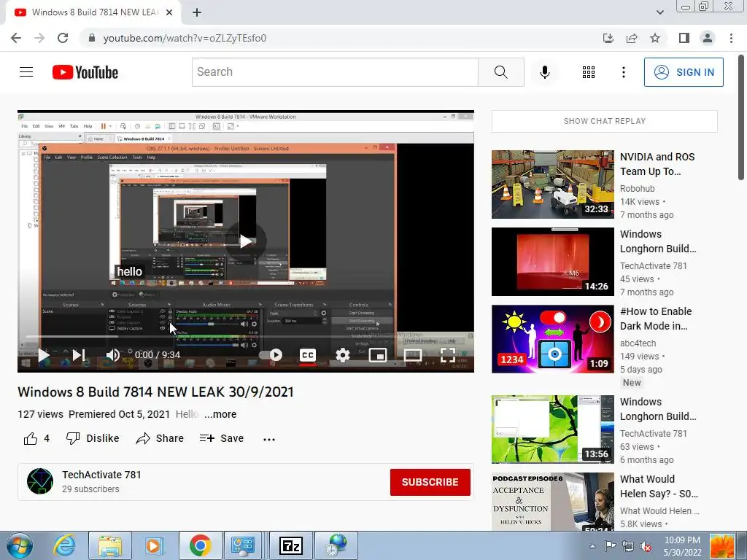Open the How to Enable Dark Mode title
Viewport: 747px width, 560px height.
click(x=656, y=319)
